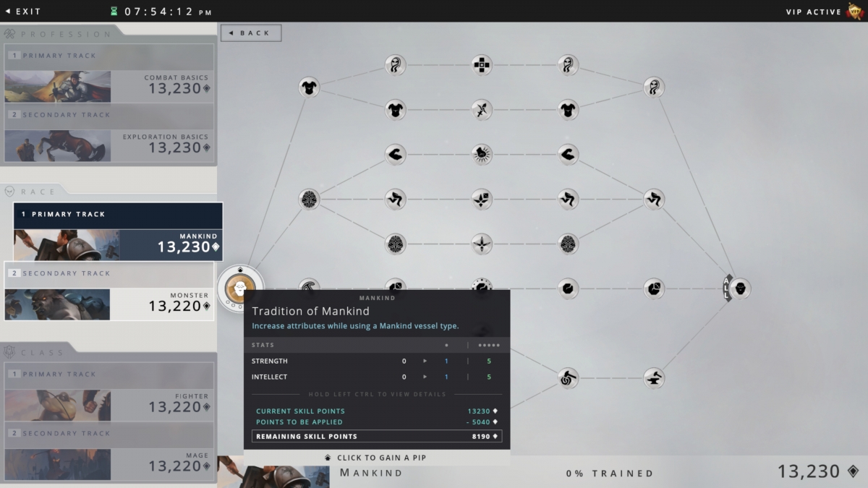Select the cross-shaped skill node in top row

(x=482, y=65)
